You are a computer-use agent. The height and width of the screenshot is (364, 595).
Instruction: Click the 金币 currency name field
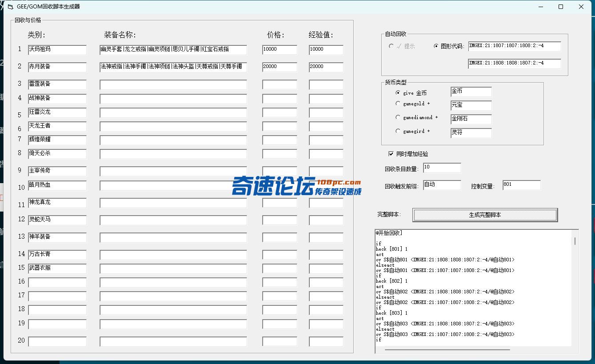coord(471,92)
